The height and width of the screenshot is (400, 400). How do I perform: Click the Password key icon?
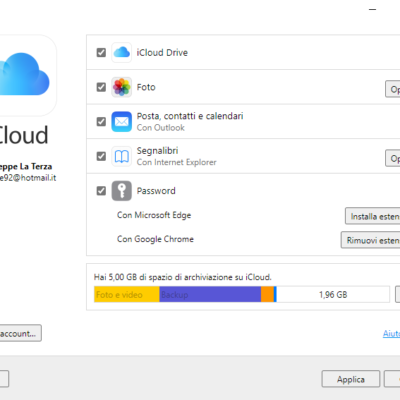click(x=122, y=191)
